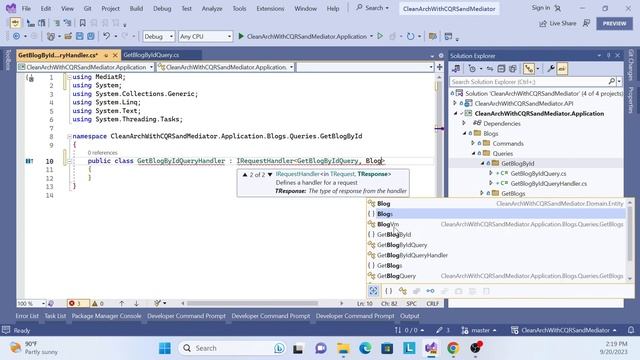Expand the Dependencies node
This screenshot has height=360, width=640.
point(464,123)
